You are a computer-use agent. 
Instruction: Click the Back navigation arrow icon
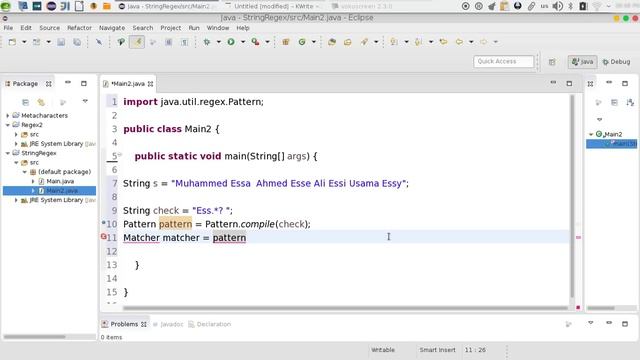coord(460,42)
